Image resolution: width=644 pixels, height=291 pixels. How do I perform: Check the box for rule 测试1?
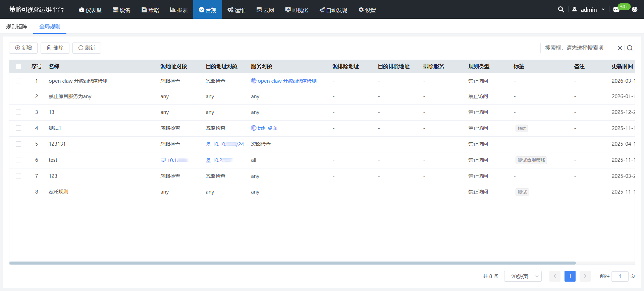pos(18,128)
